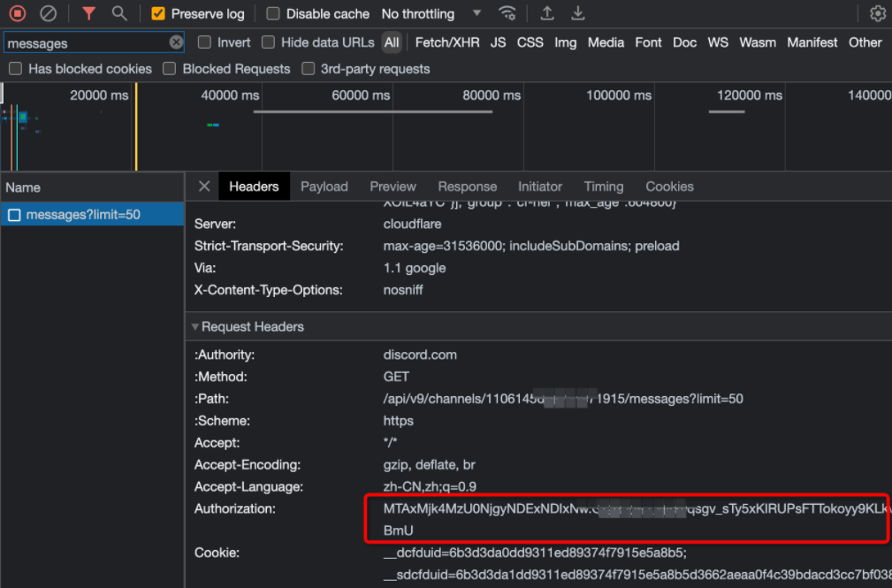The width and height of the screenshot is (892, 588).
Task: Open the Timing tab
Action: pyautogui.click(x=604, y=187)
